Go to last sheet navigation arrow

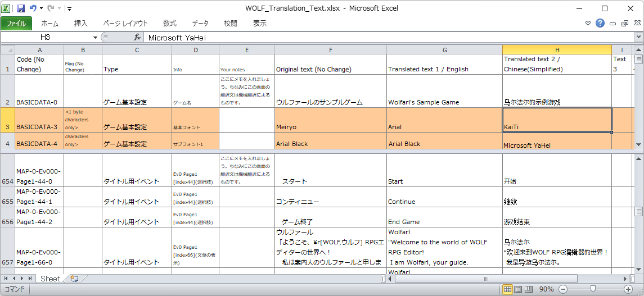[30, 279]
